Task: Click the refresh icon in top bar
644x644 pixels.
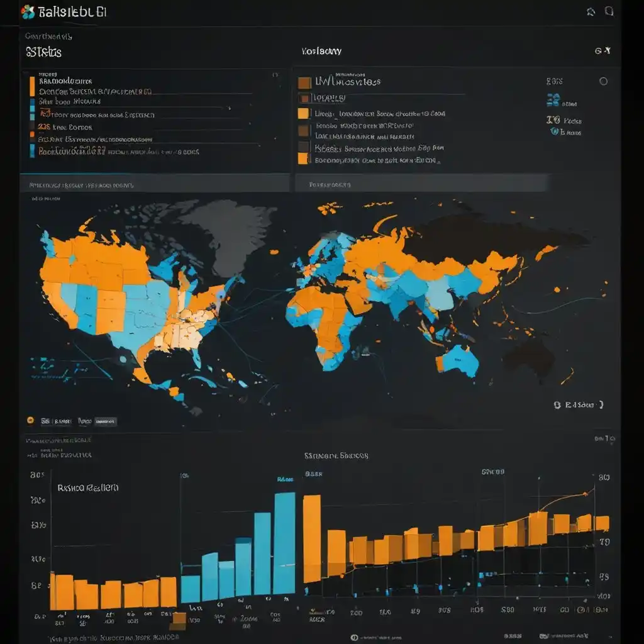Action: (x=591, y=12)
